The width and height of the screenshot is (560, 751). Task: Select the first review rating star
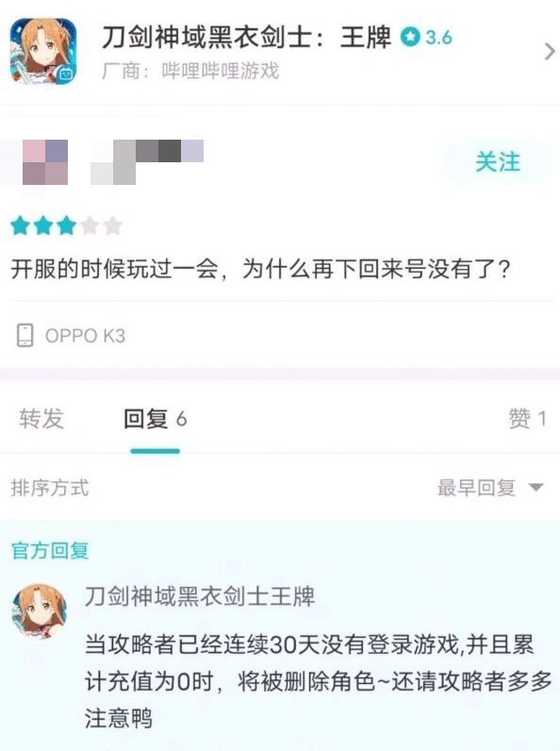(x=21, y=225)
